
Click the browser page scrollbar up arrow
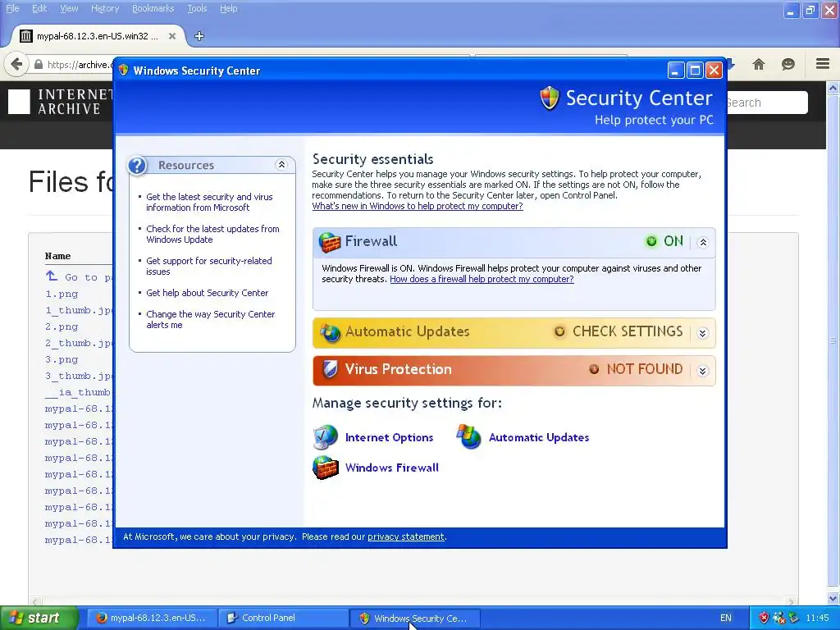pos(833,88)
